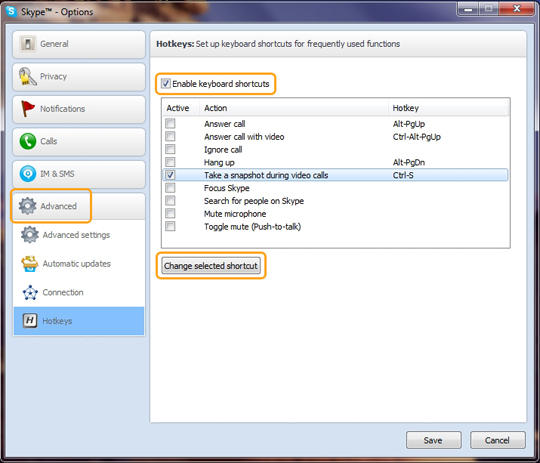Image resolution: width=540 pixels, height=463 pixels.
Task: Uncheck Take a snapshot during video calls
Action: pyautogui.click(x=170, y=175)
